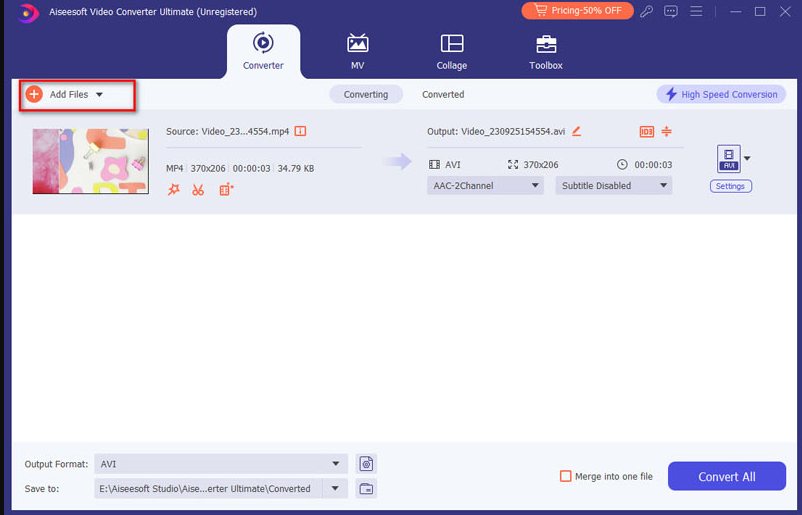Click the Settings button
802x515 pixels.
click(730, 186)
